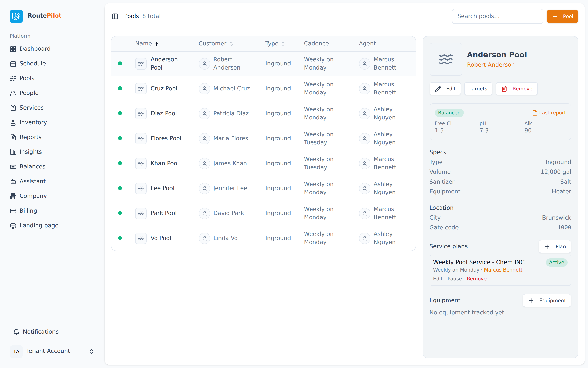Click Michael Cruz's customer avatar icon

pos(205,89)
